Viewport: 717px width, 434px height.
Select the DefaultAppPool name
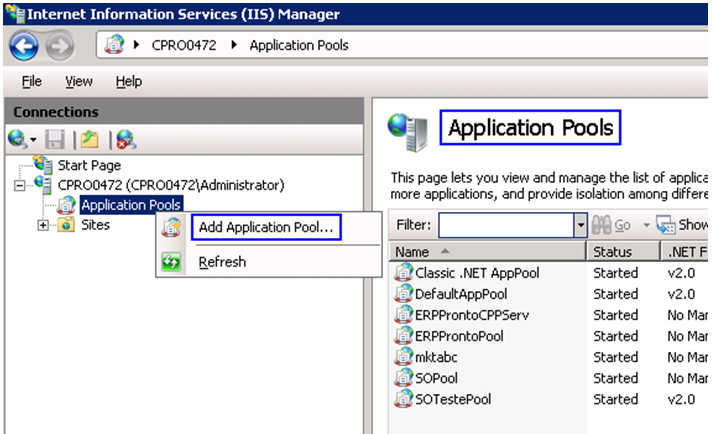point(461,294)
